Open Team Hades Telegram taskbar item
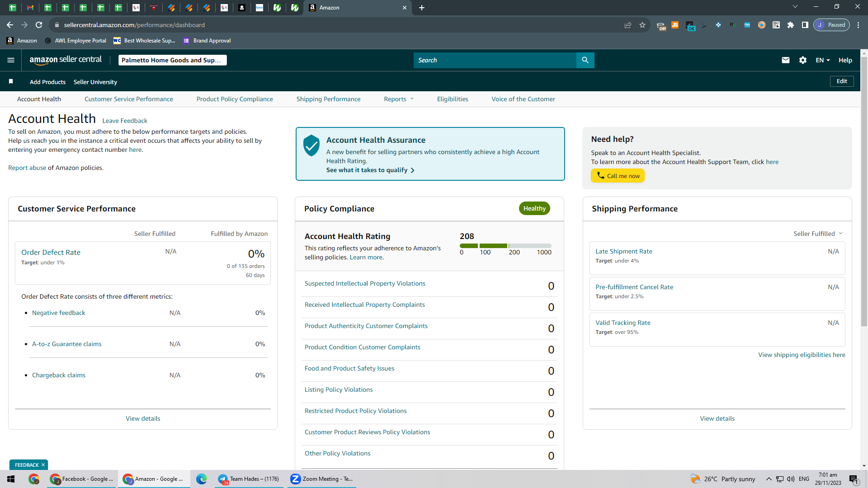This screenshot has width=868, height=488. (249, 479)
